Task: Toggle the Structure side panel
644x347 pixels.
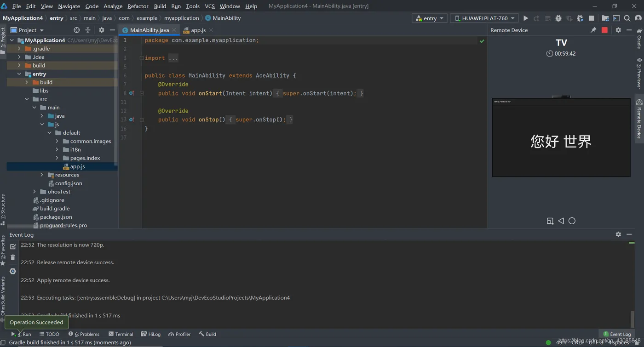Action: (3, 210)
